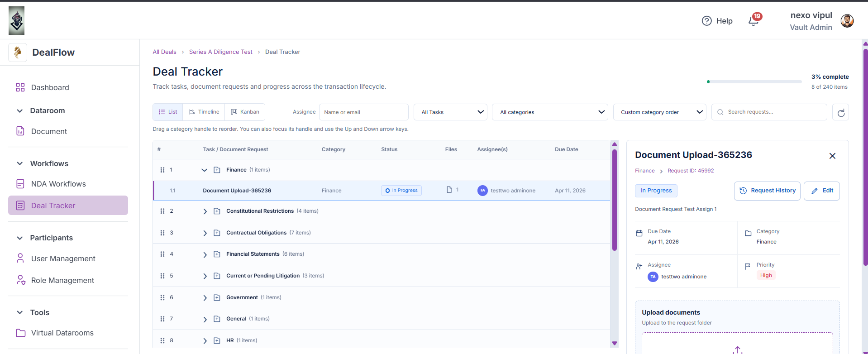Close the Document Upload-365236 panel
The width and height of the screenshot is (868, 354).
pos(832,156)
